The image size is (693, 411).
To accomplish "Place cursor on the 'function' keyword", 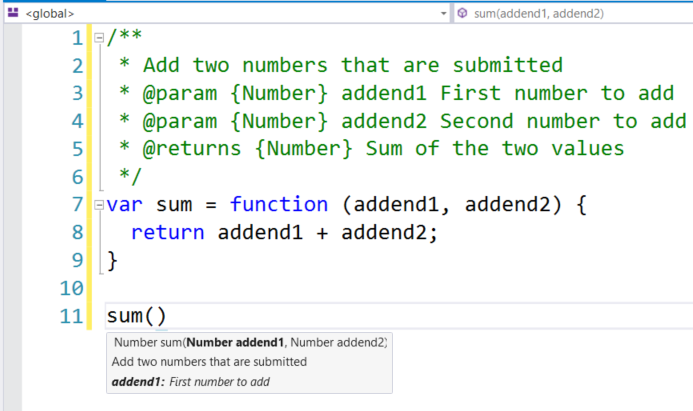I will (278, 205).
